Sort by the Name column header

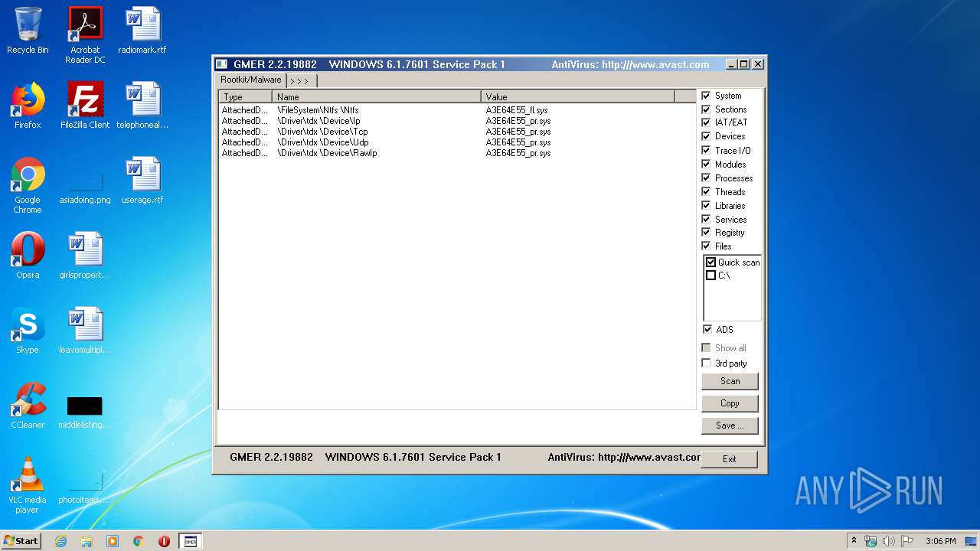click(x=377, y=96)
